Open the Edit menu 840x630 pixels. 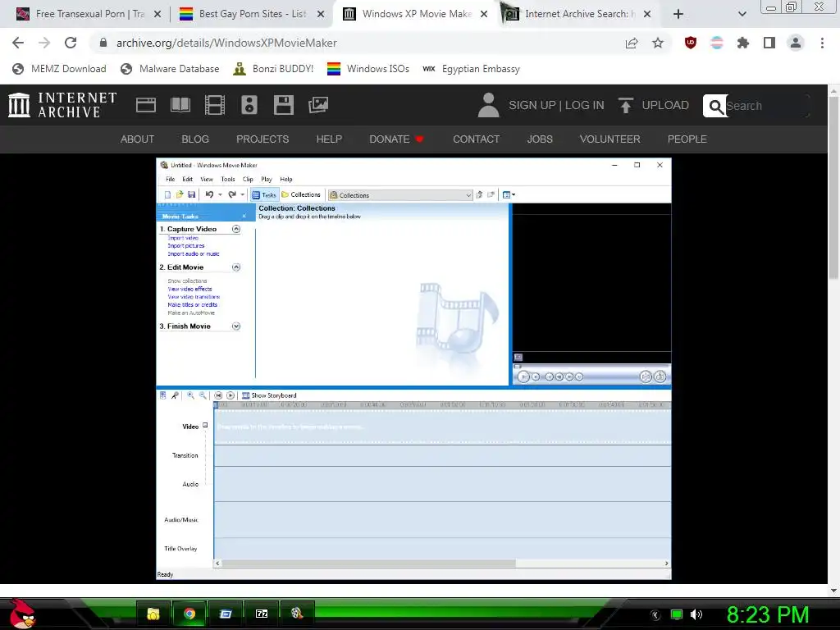[188, 180]
